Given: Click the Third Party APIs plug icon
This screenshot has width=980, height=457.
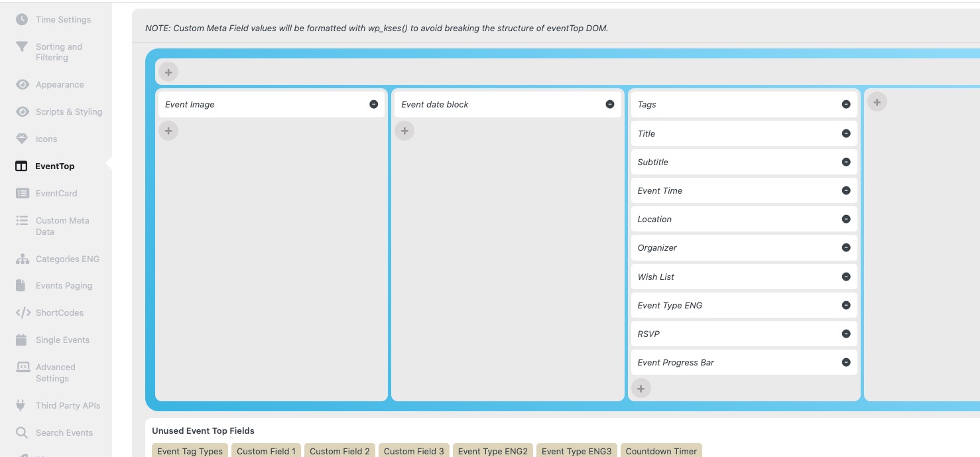Looking at the screenshot, I should [x=21, y=405].
